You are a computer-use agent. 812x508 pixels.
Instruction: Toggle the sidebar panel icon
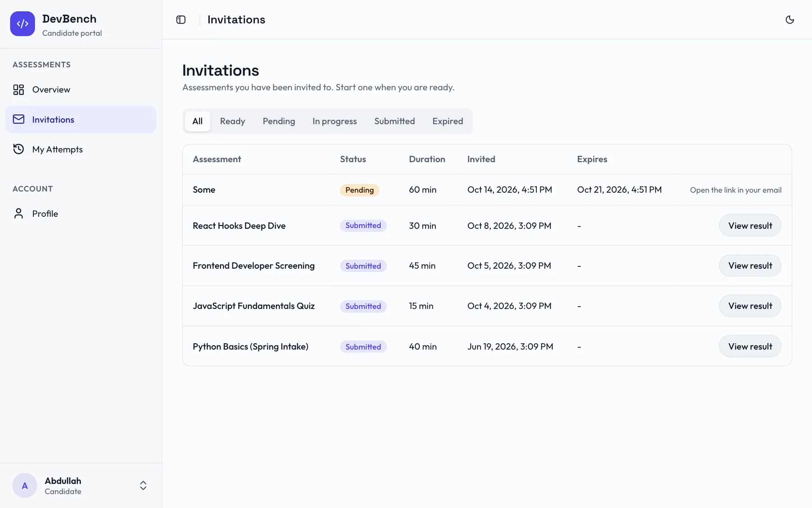tap(181, 19)
